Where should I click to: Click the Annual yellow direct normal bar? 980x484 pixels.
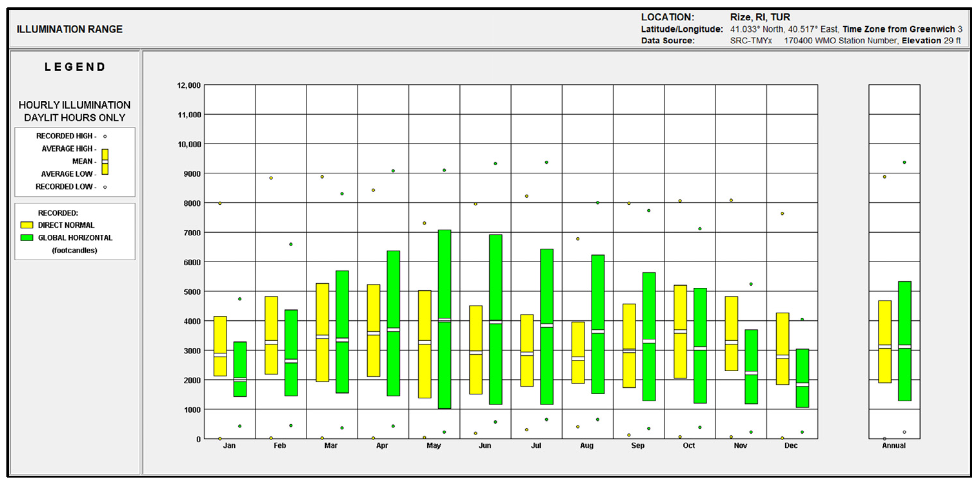(885, 324)
